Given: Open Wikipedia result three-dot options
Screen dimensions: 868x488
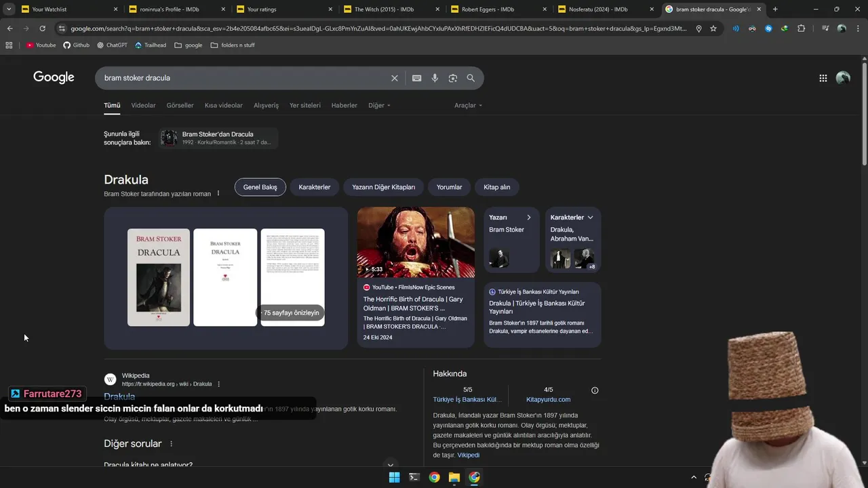Looking at the screenshot, I should [218, 384].
